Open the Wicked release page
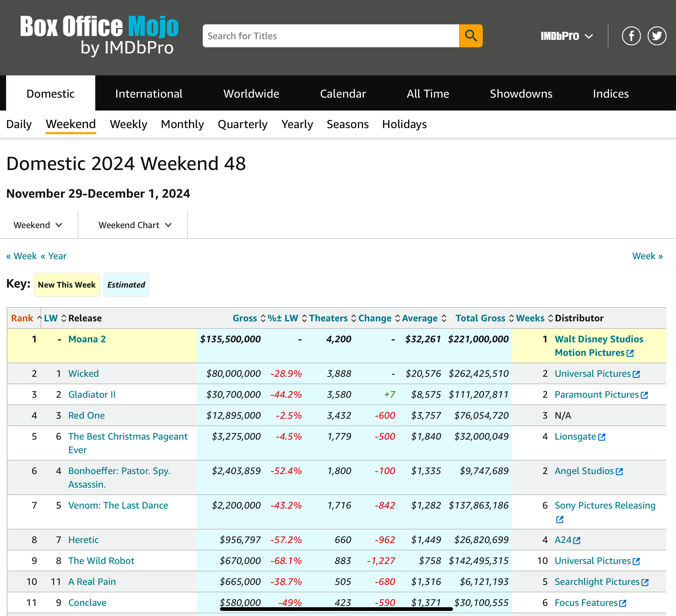The height and width of the screenshot is (616, 676). pyautogui.click(x=83, y=374)
